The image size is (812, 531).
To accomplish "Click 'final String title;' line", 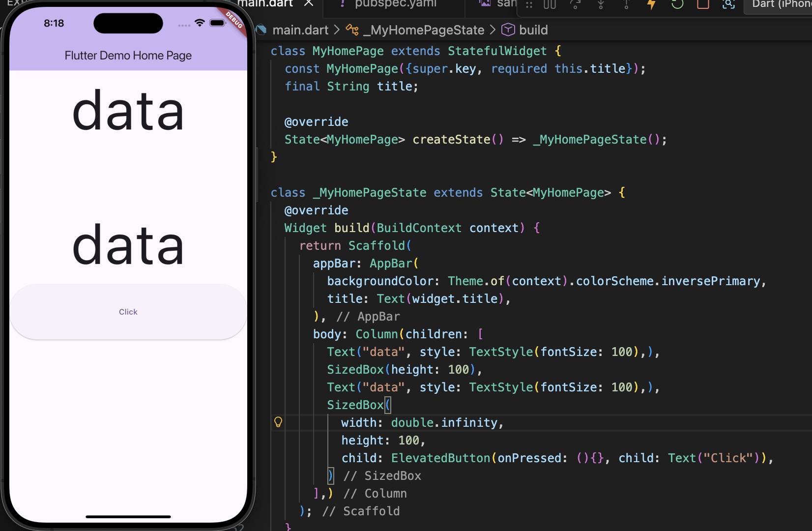I will coord(351,86).
